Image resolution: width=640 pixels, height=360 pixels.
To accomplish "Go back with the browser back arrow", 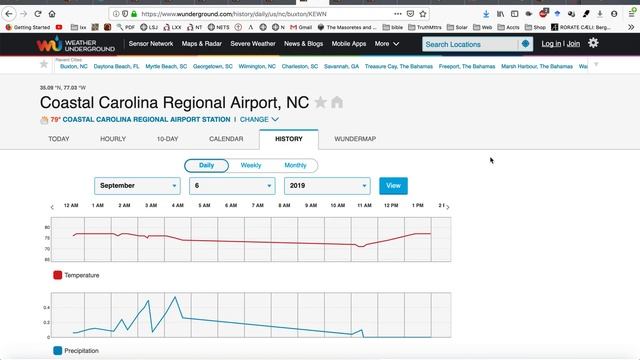I will [9, 14].
